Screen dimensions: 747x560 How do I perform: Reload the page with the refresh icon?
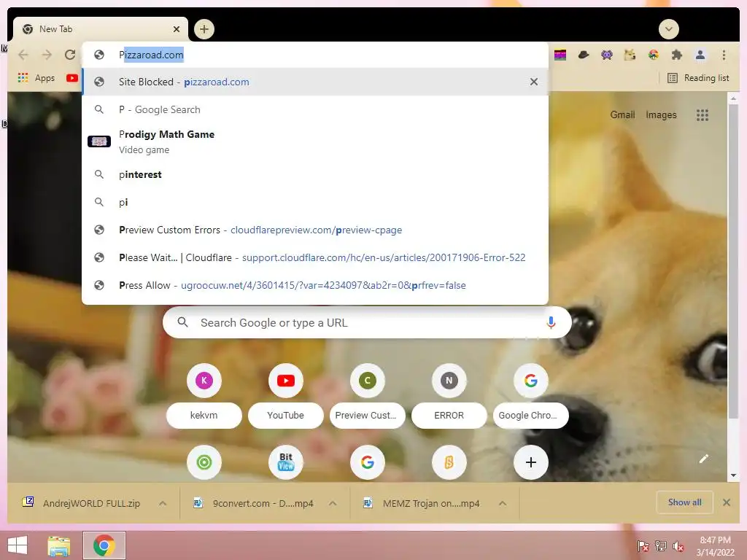click(70, 55)
